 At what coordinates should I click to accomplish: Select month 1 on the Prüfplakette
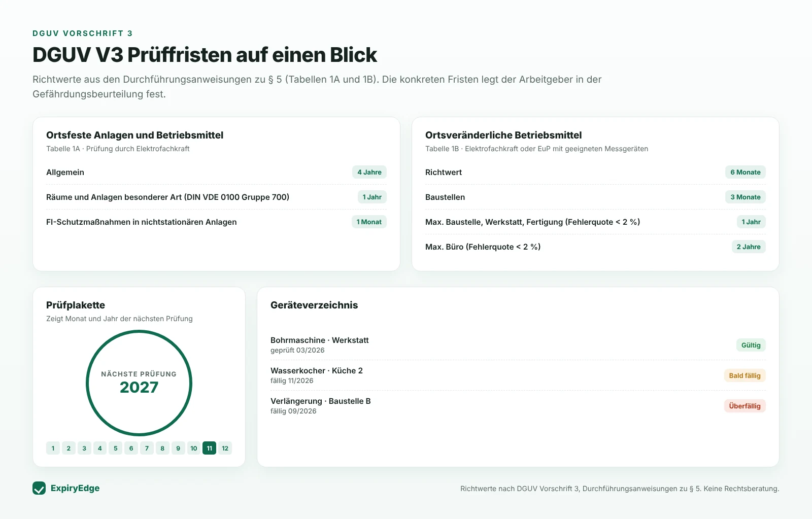tap(53, 448)
